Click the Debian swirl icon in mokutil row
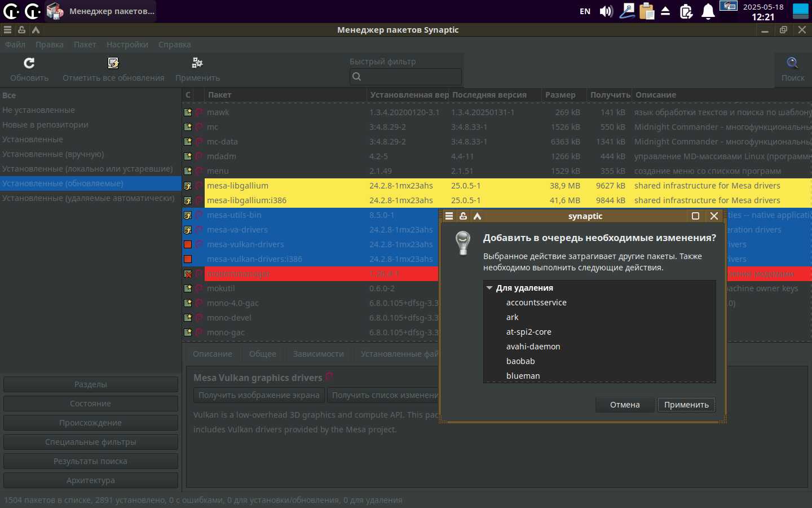Viewport: 812px width, 508px height. coord(198,288)
